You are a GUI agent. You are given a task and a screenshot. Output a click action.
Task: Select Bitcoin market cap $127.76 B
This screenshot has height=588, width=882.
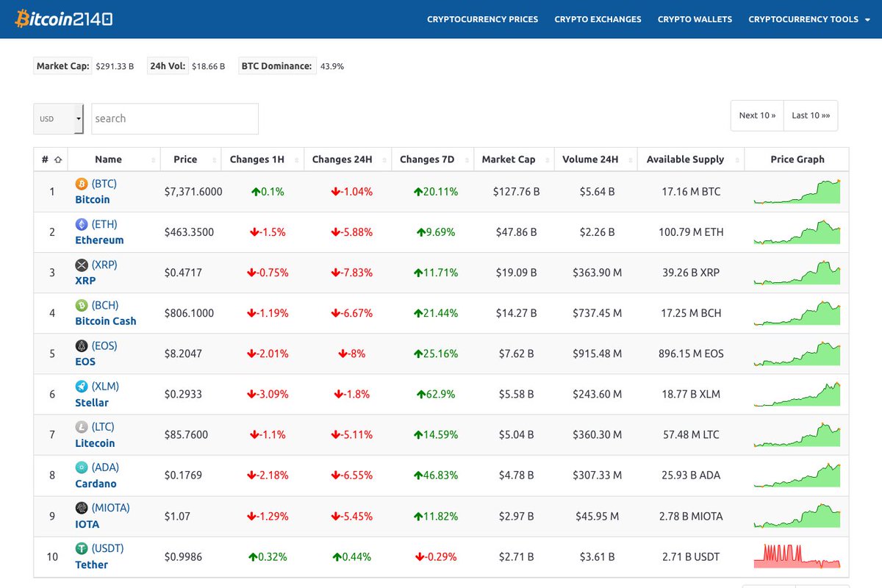(x=517, y=191)
